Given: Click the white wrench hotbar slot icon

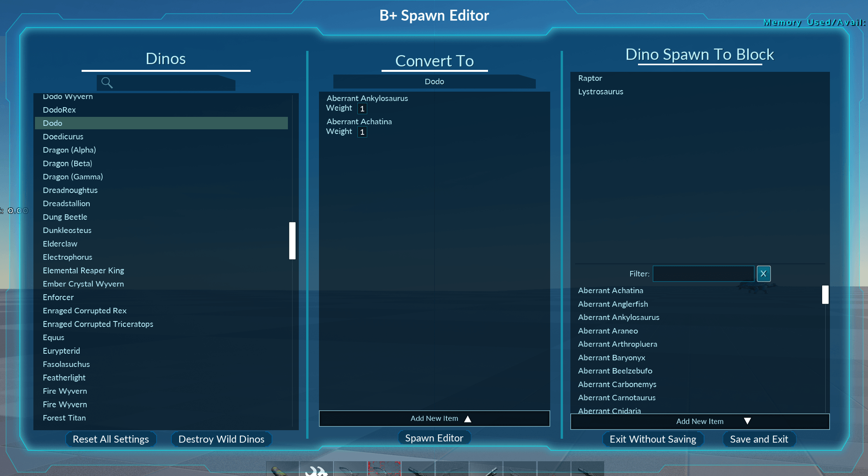Looking at the screenshot, I should pyautogui.click(x=316, y=470).
